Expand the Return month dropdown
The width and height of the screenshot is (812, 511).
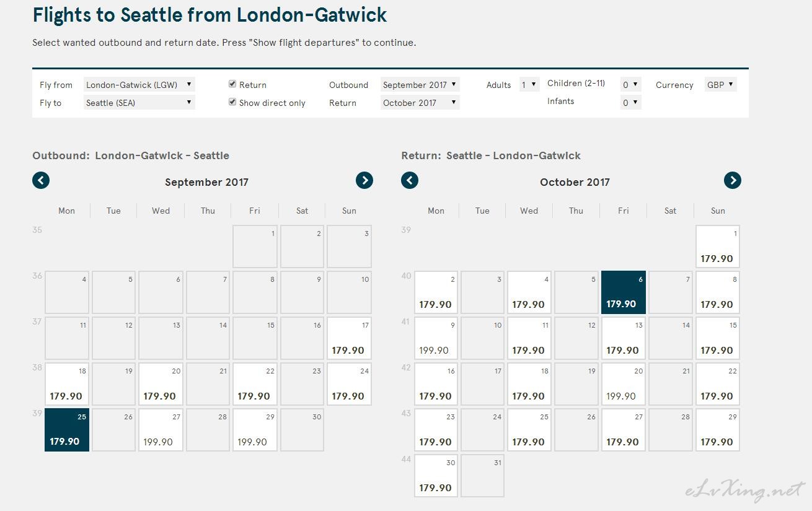[420, 103]
